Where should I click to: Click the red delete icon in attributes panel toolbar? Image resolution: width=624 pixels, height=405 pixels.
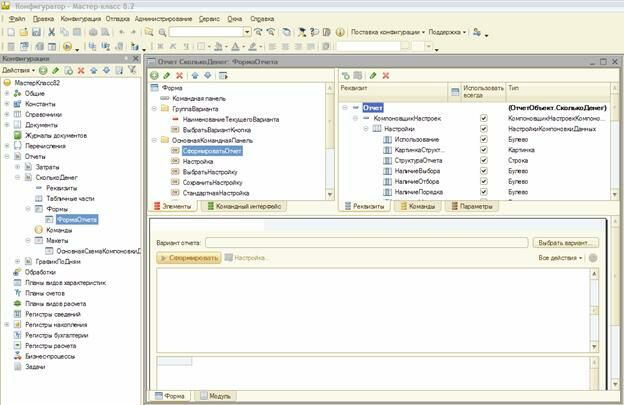click(x=385, y=75)
